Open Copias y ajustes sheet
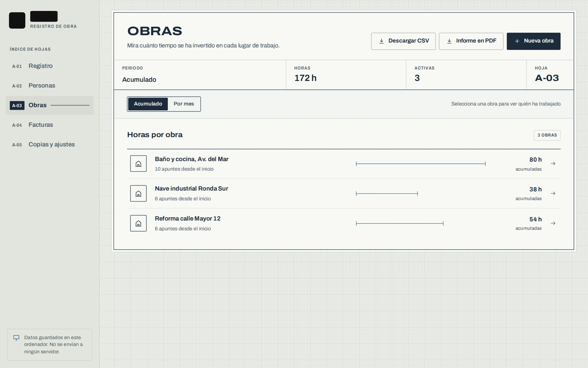 point(50,144)
